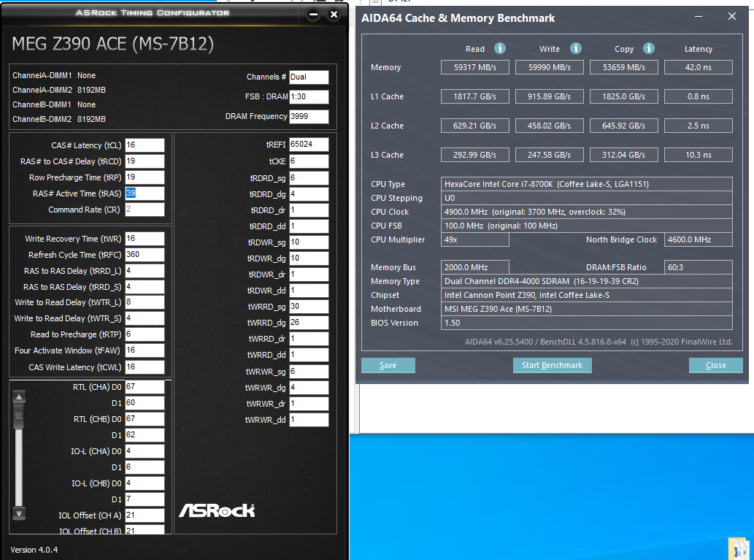Select the tWRWR_sg field
Screen dimensions: 754x560
[309, 372]
